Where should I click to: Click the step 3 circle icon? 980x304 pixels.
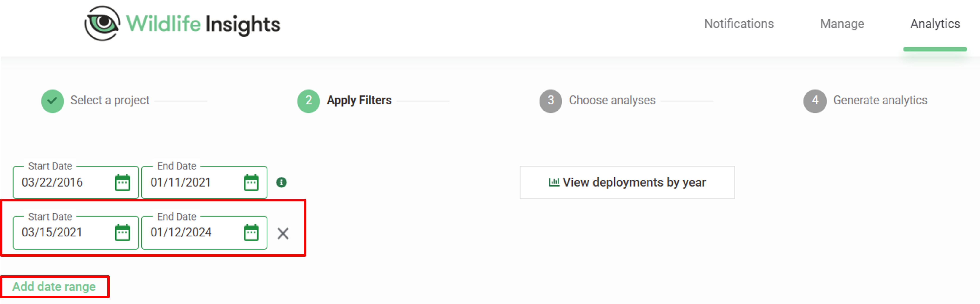[x=550, y=101]
